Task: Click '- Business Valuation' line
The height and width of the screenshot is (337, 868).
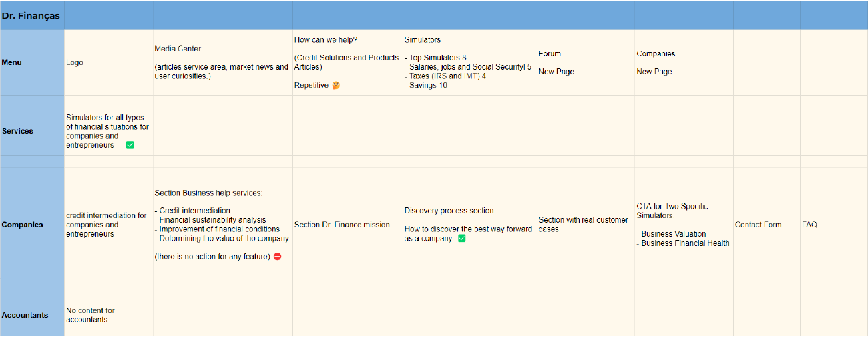Action: point(671,234)
